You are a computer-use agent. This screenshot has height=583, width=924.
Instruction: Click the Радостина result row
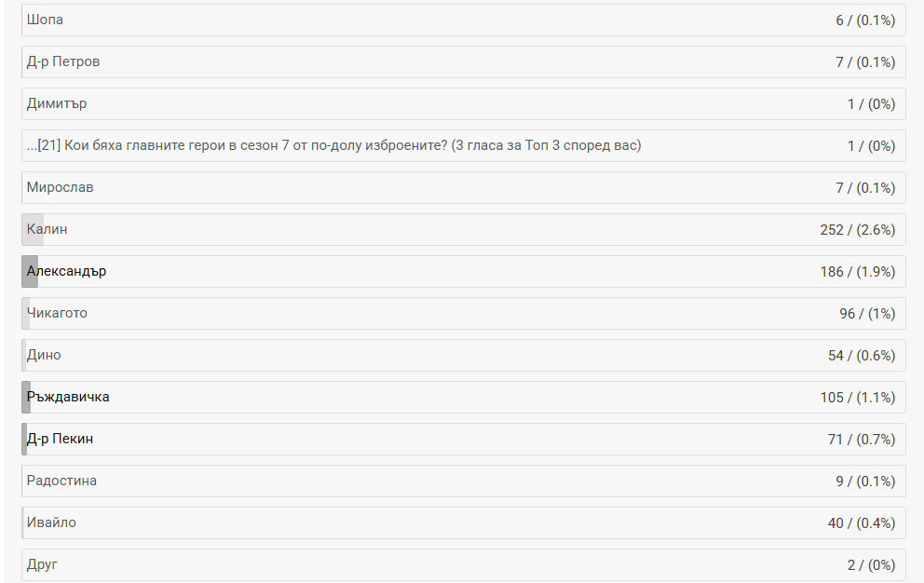[x=463, y=481]
